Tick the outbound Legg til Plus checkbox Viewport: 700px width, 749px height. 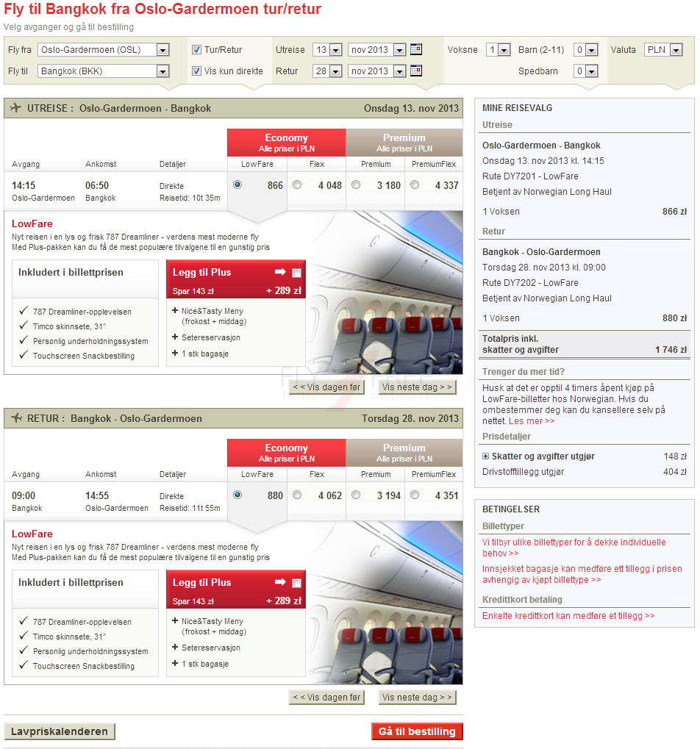click(x=297, y=273)
